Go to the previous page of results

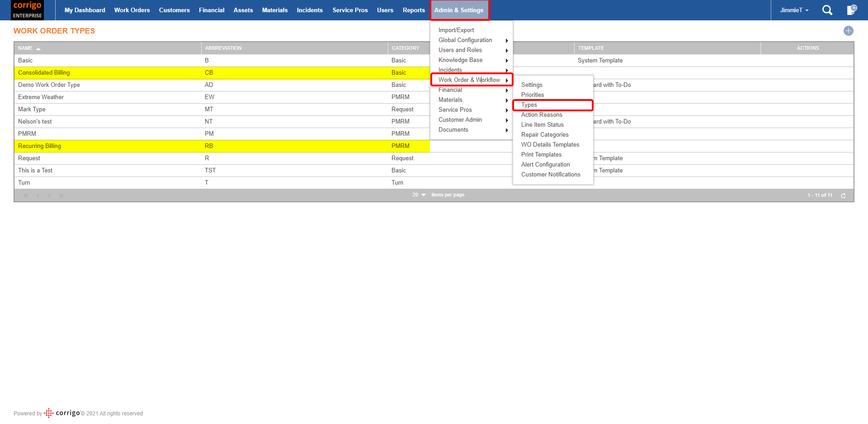38,195
